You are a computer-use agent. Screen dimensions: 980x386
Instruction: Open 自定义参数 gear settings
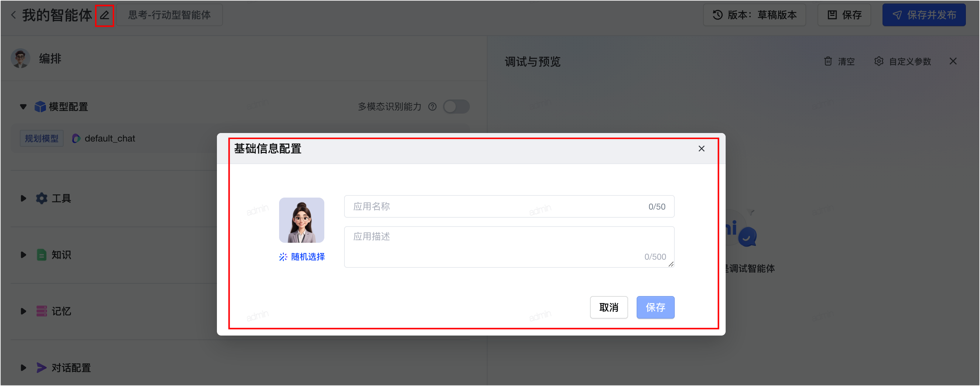[902, 61]
